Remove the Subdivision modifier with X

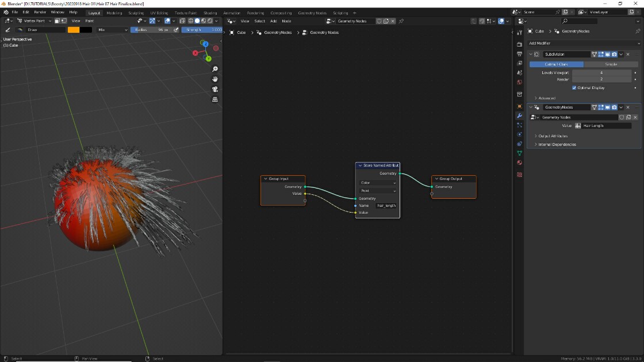pos(627,54)
